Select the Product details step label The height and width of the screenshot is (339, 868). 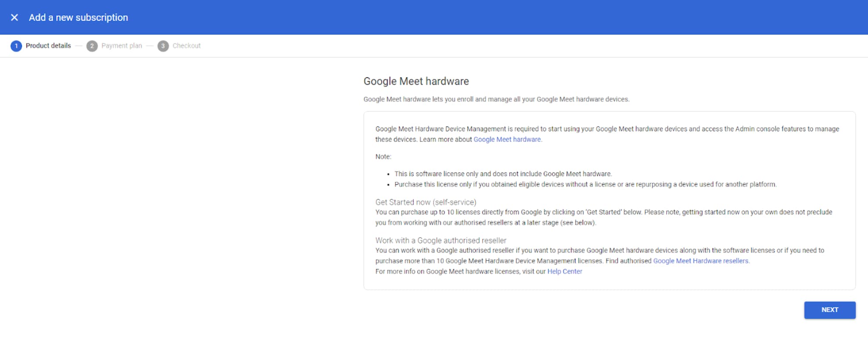click(x=48, y=46)
